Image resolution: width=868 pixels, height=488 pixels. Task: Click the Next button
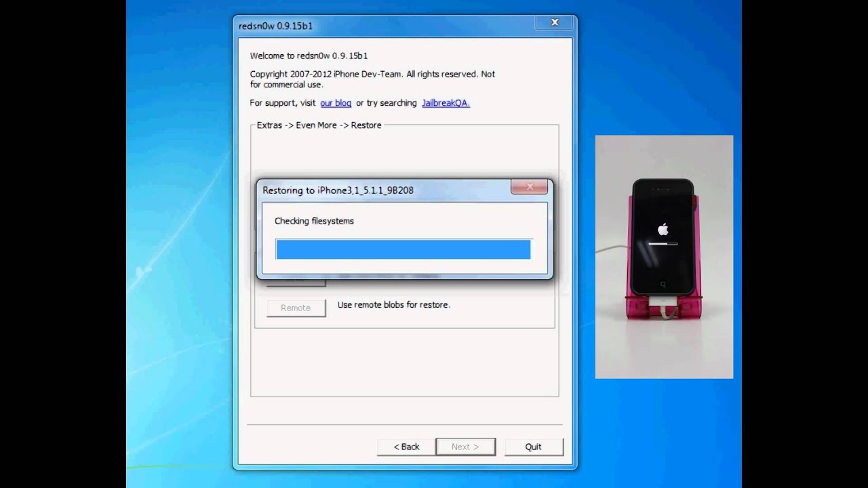coord(465,447)
